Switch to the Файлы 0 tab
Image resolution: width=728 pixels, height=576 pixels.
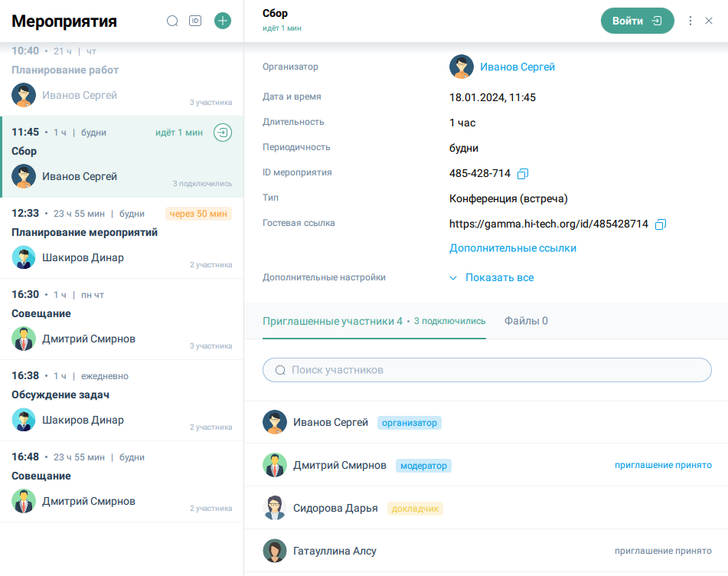click(x=525, y=321)
